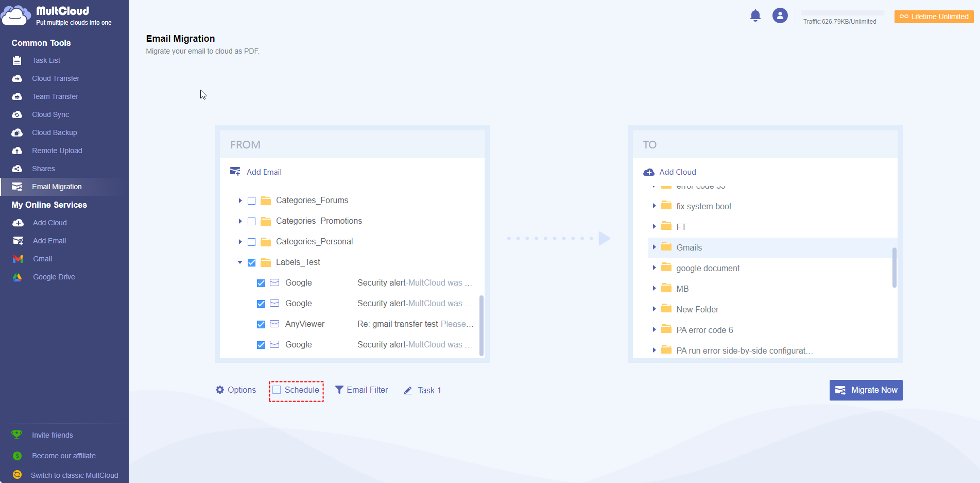This screenshot has height=483, width=980.
Task: Expand the Categories_Personal folder
Action: pos(240,242)
